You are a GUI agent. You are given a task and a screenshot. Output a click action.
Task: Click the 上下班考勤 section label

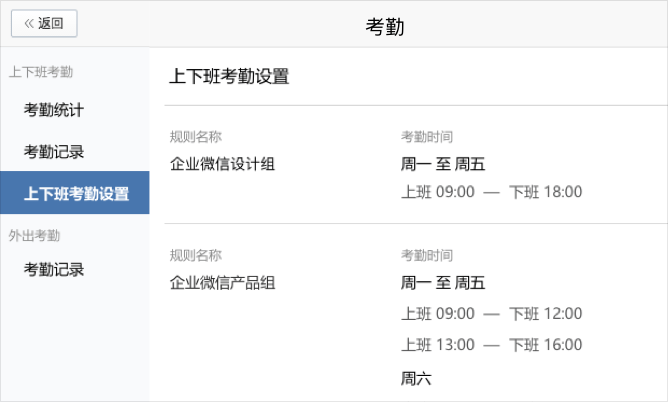tap(41, 72)
